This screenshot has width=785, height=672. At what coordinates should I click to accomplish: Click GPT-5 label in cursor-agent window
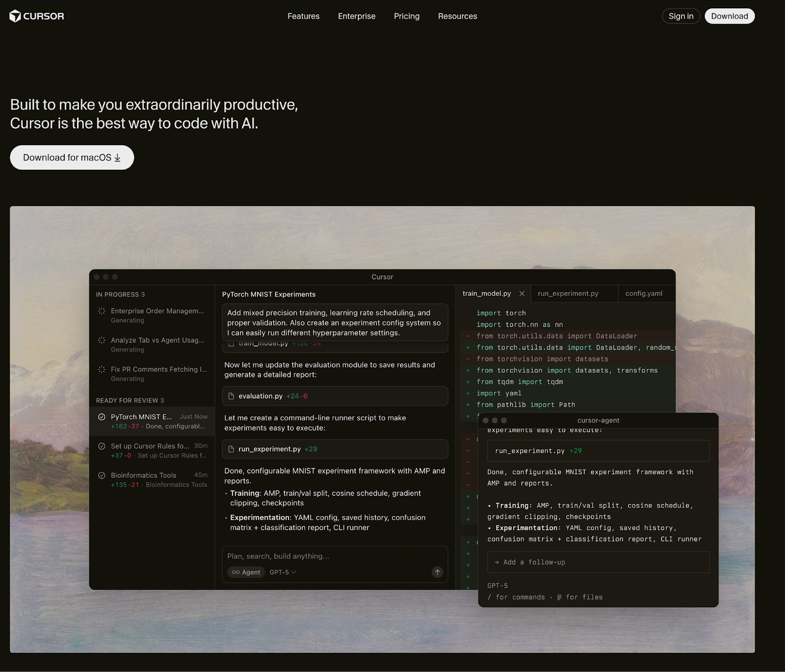tap(497, 586)
